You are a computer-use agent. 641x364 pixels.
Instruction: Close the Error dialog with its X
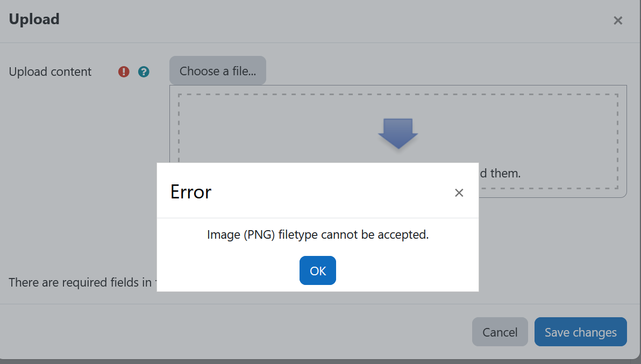(x=459, y=193)
